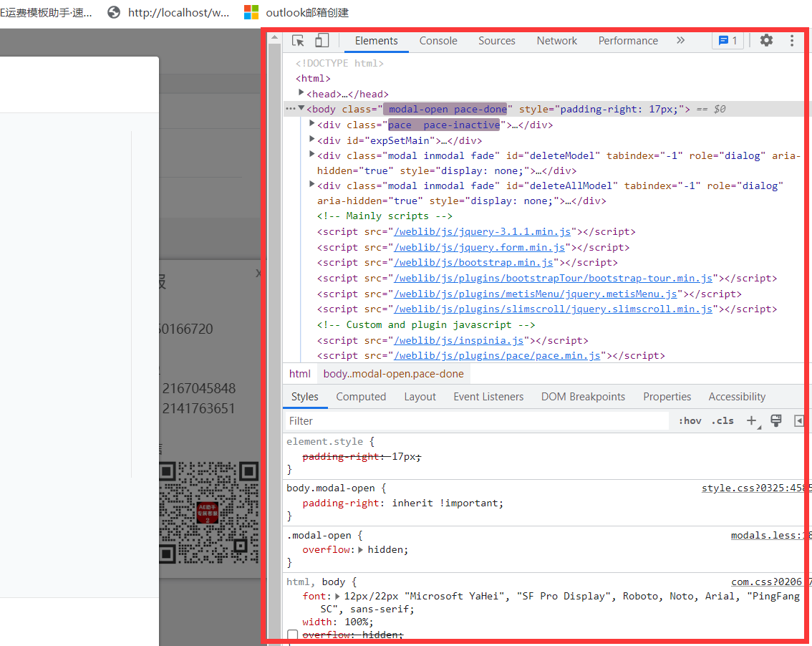
Task: Click the scroll-up arrow of page scrollbar
Action: (x=275, y=37)
